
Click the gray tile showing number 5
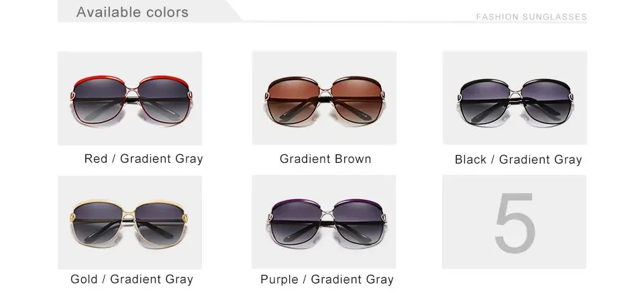click(x=515, y=222)
